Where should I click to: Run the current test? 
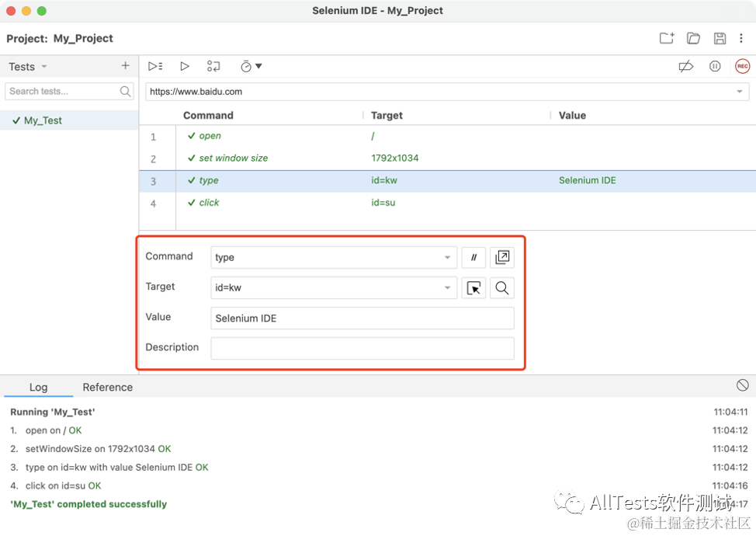[x=184, y=66]
